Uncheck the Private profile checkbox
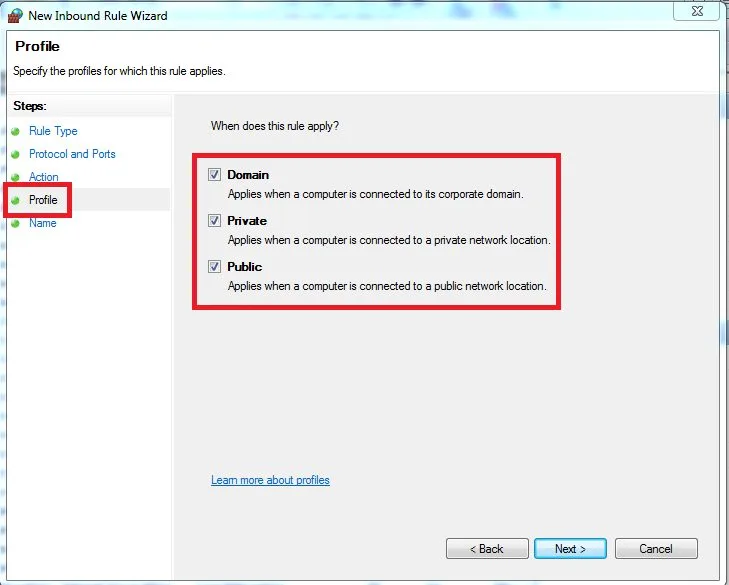The height and width of the screenshot is (585, 729). (214, 221)
